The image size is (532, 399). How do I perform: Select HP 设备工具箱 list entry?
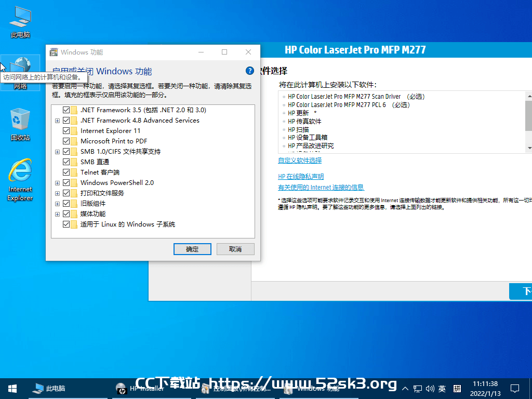(x=308, y=137)
